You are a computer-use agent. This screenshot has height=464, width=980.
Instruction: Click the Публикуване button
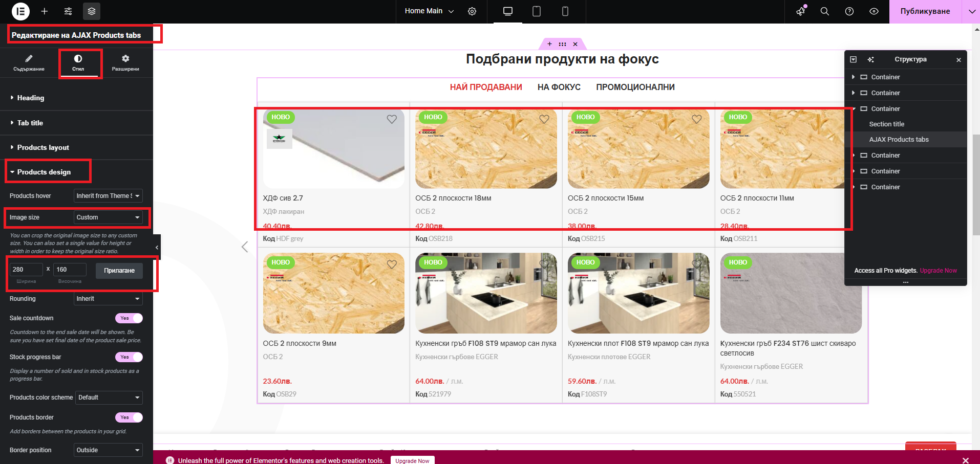pyautogui.click(x=925, y=11)
